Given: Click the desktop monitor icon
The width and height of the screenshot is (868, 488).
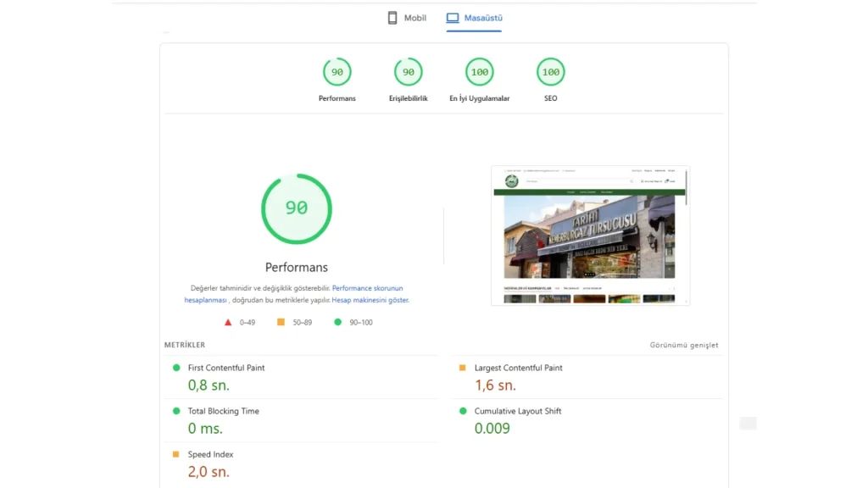Looking at the screenshot, I should [453, 18].
